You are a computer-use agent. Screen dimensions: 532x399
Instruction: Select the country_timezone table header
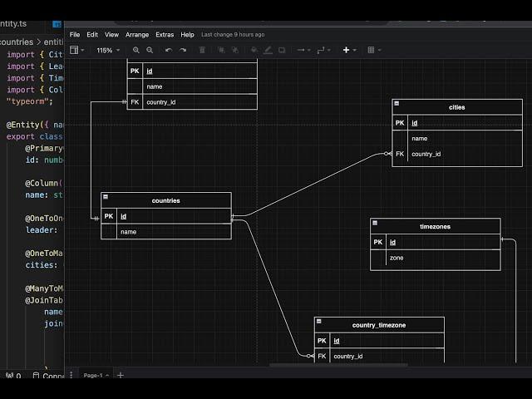[x=379, y=325]
